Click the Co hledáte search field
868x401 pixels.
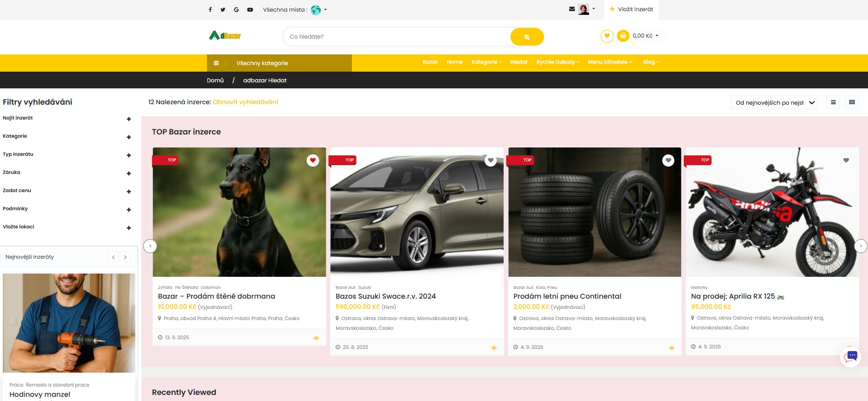coord(398,37)
